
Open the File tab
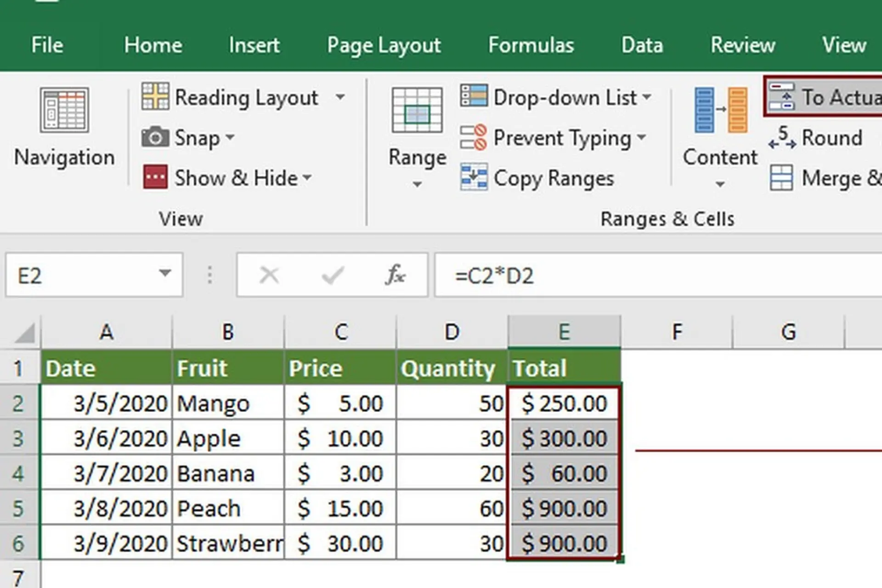(47, 45)
